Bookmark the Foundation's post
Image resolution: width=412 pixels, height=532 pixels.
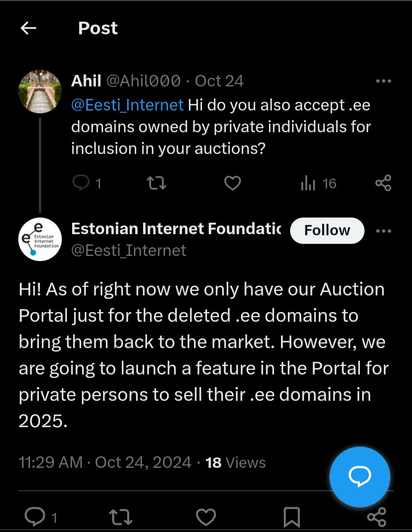[x=292, y=518]
